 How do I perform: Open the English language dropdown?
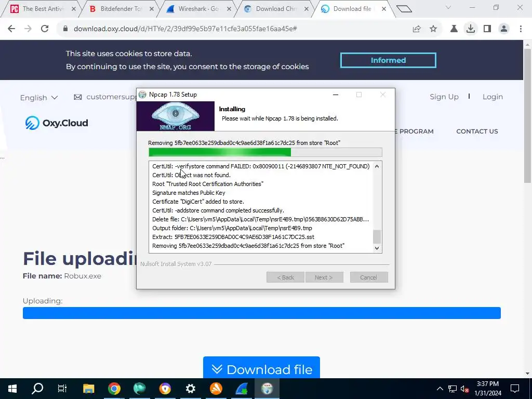click(x=38, y=98)
